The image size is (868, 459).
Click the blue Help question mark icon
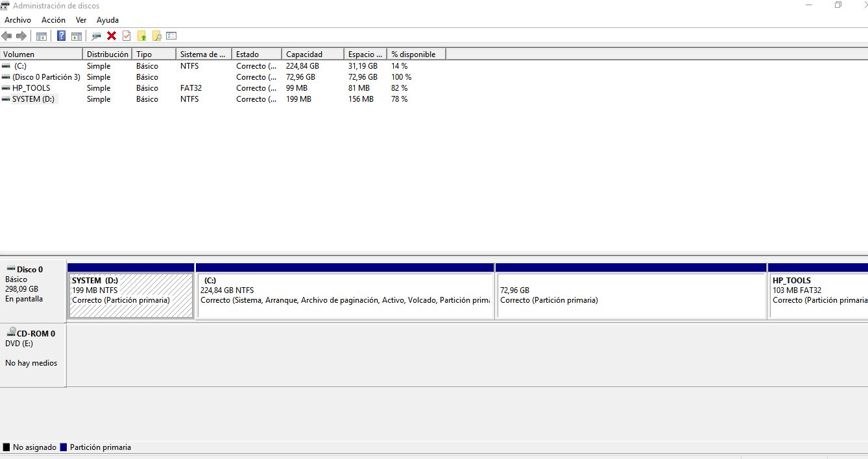[x=61, y=36]
